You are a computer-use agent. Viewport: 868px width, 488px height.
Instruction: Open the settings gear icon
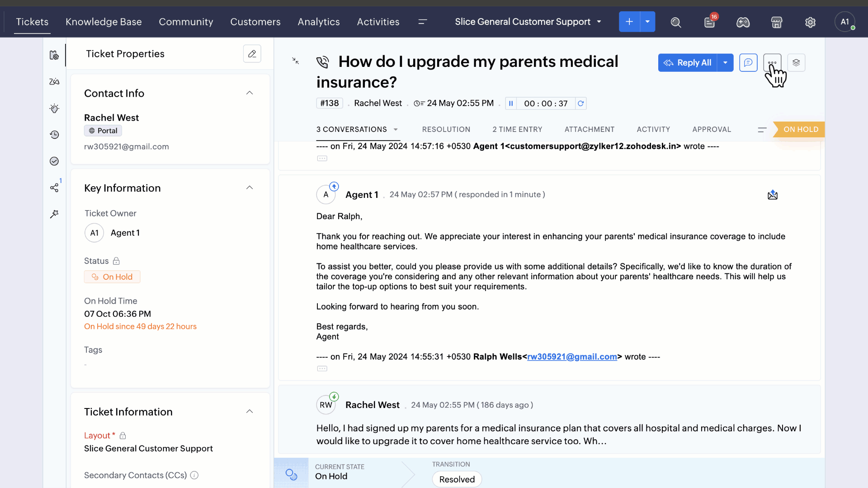tap(810, 22)
